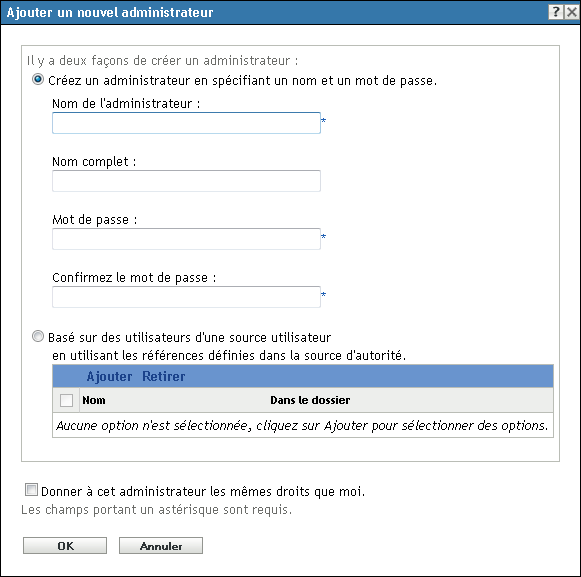Viewport: 581px width, 577px height.
Task: Click the Ajouter link in the table
Action: tap(109, 377)
